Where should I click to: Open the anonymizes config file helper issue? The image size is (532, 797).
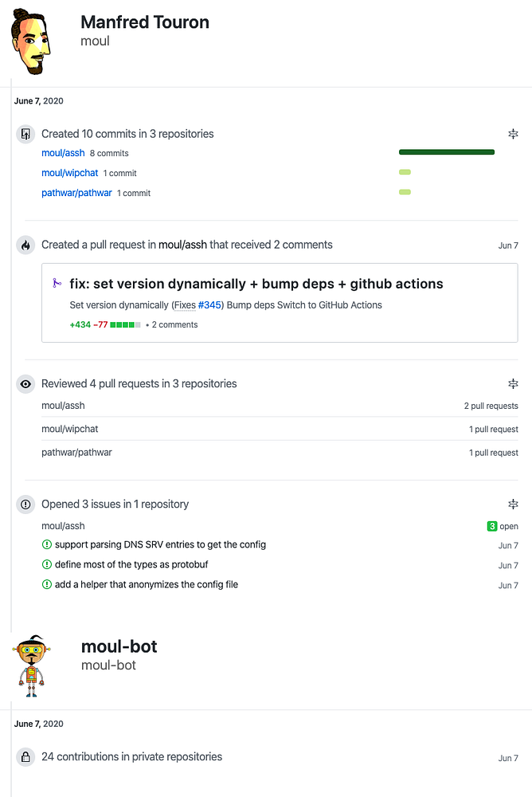tap(147, 585)
